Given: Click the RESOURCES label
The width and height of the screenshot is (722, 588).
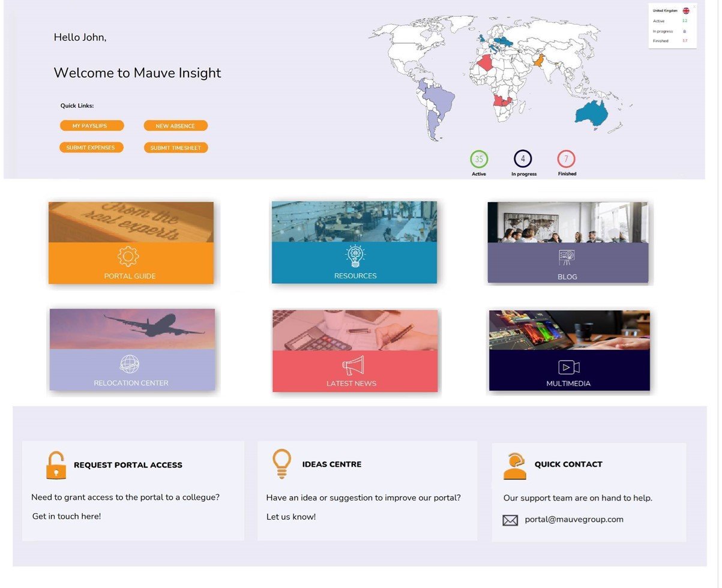Looking at the screenshot, I should [355, 276].
